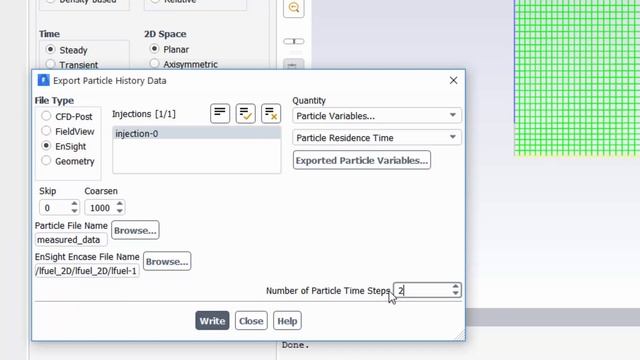
Task: Click the deselect-all-shown injections icon
Action: tap(271, 113)
